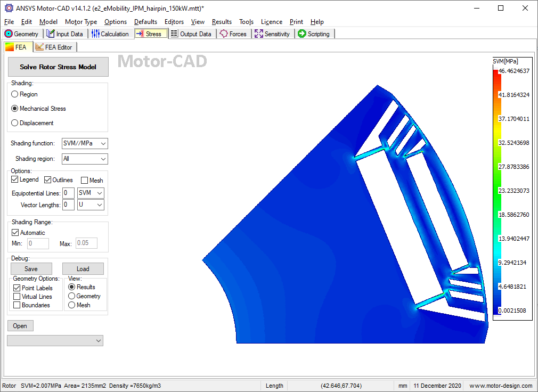Open the Shading region dropdown
This screenshot has width=538, height=392.
pyautogui.click(x=85, y=159)
